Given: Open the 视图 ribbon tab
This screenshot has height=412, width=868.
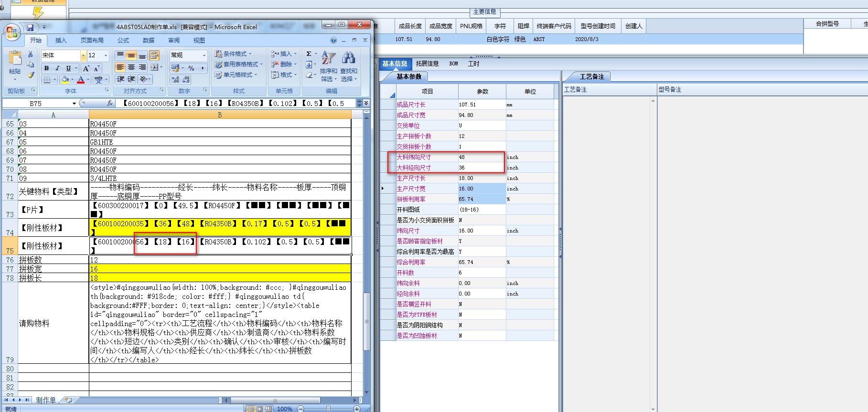Looking at the screenshot, I should [x=199, y=41].
